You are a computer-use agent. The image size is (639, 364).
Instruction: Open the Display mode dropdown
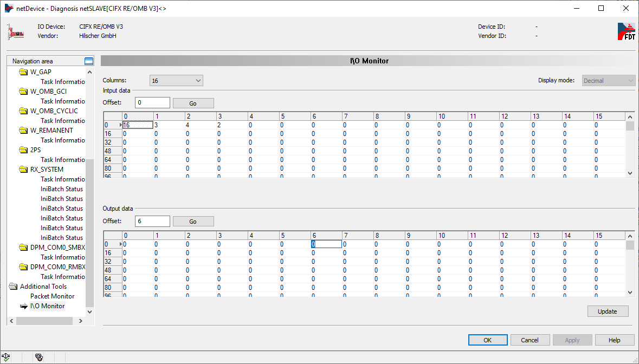[x=609, y=81]
